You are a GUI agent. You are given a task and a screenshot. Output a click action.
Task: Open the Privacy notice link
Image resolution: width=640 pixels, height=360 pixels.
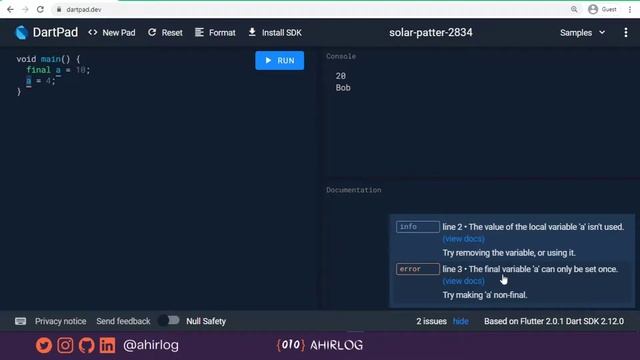click(x=60, y=321)
